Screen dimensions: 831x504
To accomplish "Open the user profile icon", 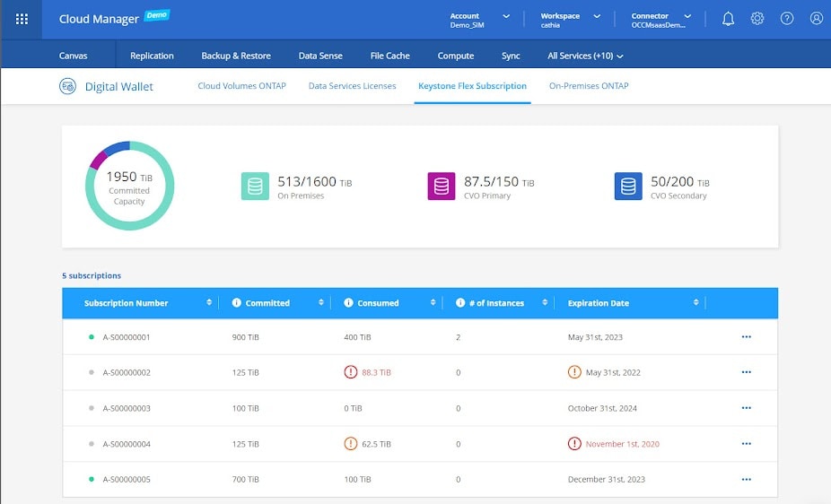I will point(816,19).
